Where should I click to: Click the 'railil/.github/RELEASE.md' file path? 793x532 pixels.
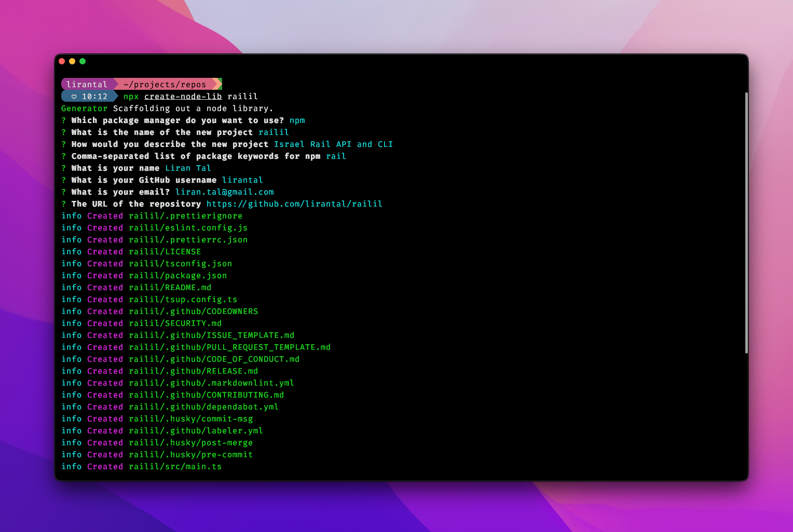tap(193, 371)
